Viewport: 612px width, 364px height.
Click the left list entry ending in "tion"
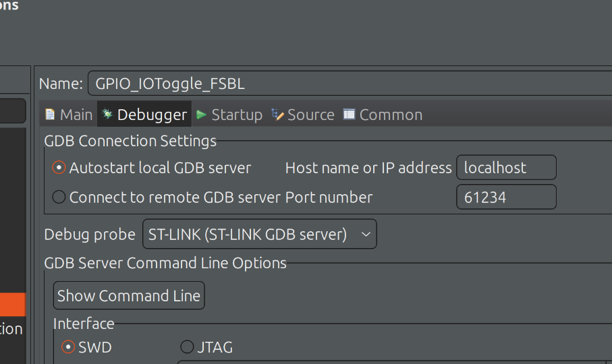click(x=12, y=329)
